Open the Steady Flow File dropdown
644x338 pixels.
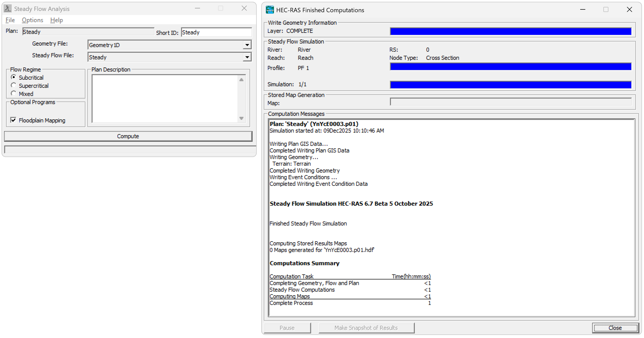tap(247, 57)
